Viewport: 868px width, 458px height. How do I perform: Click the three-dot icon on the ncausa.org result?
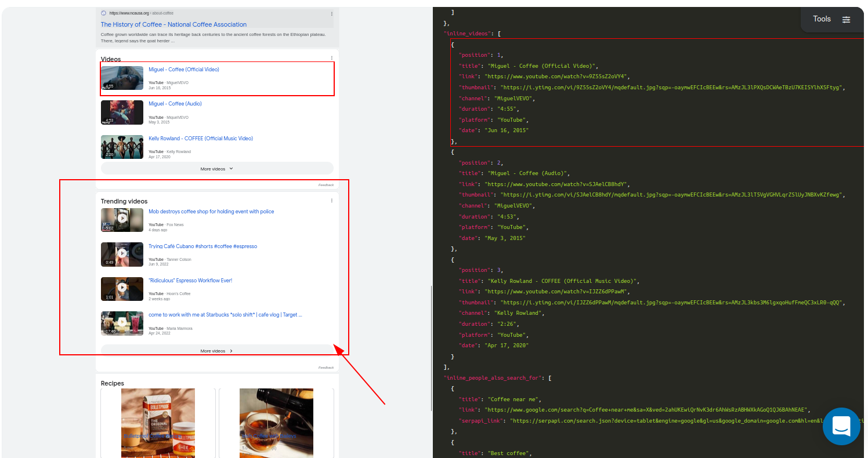[331, 13]
